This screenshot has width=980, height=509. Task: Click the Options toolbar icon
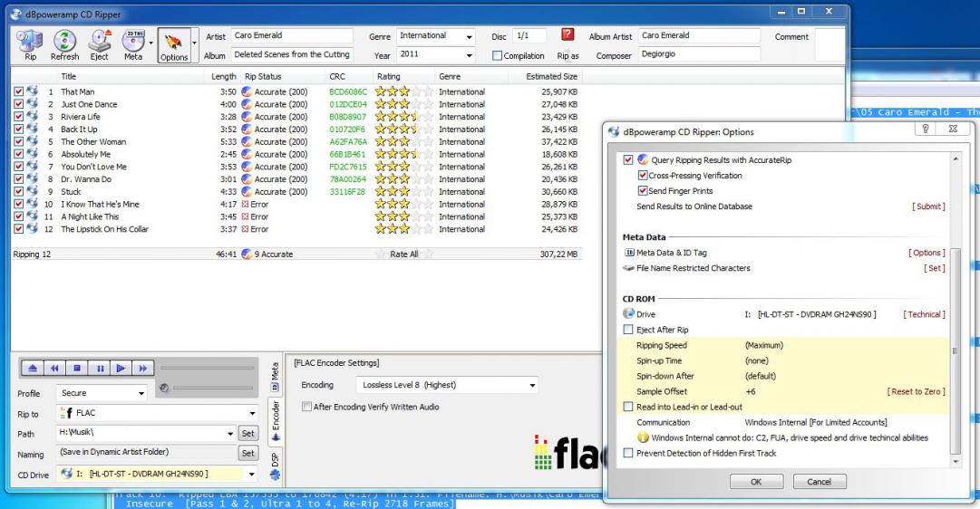(173, 44)
